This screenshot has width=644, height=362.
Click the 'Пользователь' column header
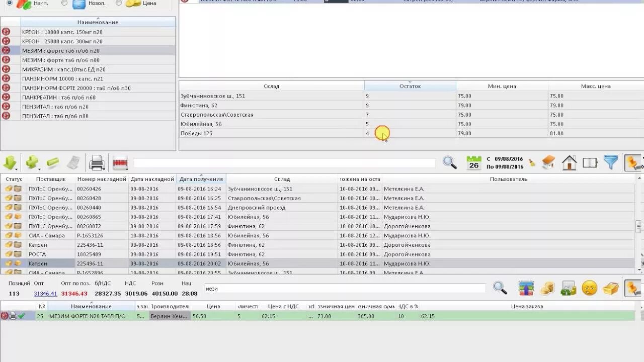(x=508, y=179)
